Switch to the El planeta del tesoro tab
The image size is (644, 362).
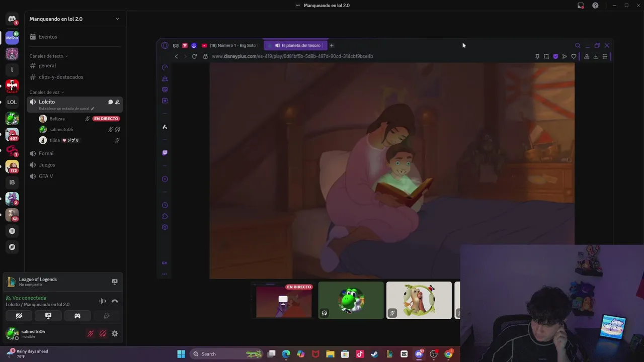coord(297,45)
